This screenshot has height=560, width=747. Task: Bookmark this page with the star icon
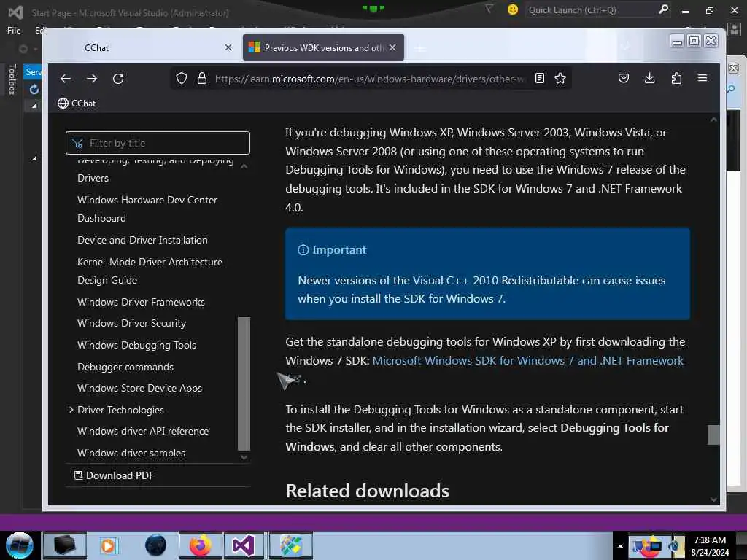tap(560, 78)
